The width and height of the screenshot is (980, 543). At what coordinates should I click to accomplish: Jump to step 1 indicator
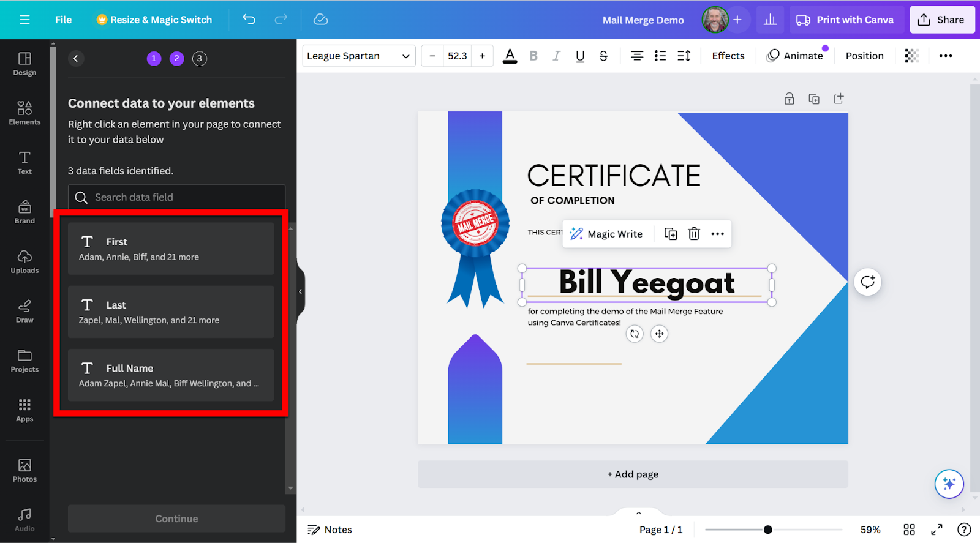[154, 59]
